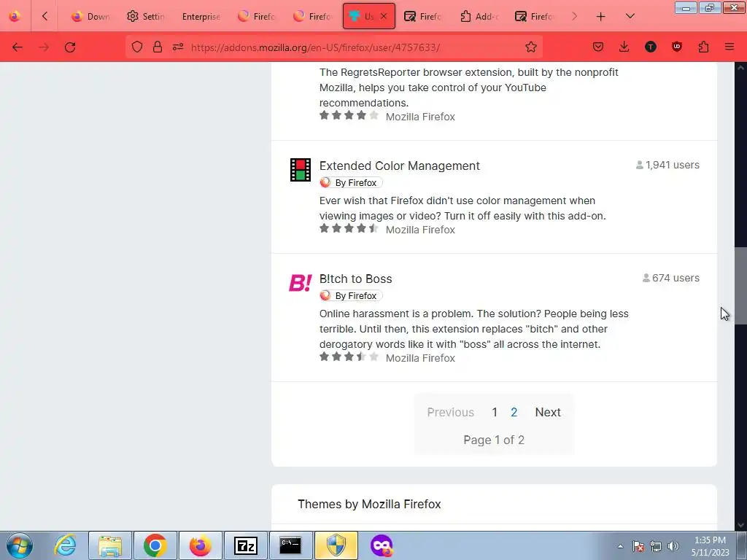Click the security shield taskbar icon
Screen dimensions: 747x560
pos(336,545)
